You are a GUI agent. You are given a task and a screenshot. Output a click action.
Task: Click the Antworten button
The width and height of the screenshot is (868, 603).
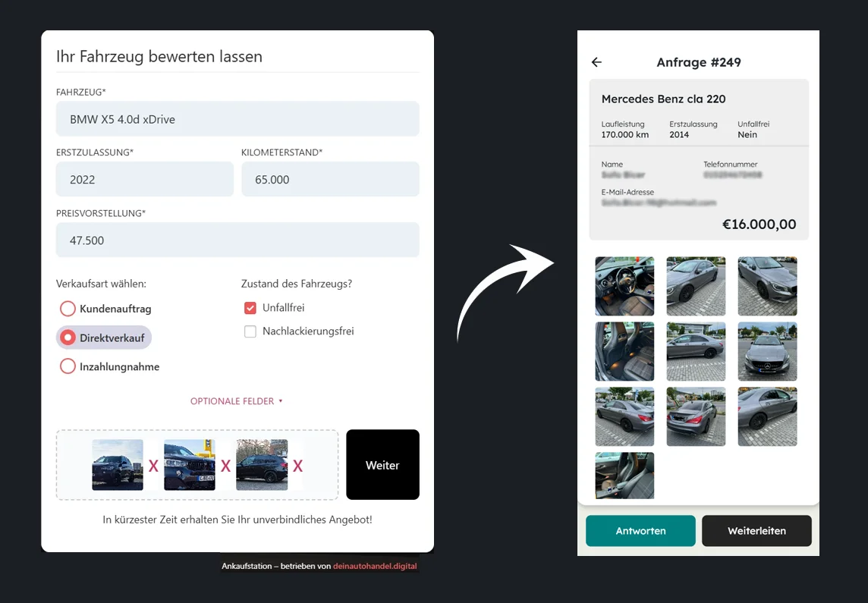(x=640, y=531)
